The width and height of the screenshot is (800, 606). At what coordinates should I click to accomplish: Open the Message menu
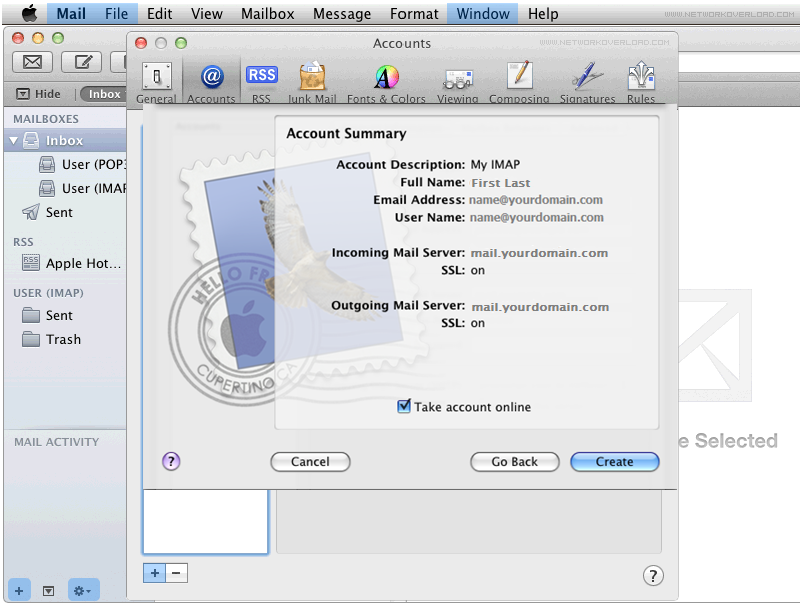(x=342, y=13)
